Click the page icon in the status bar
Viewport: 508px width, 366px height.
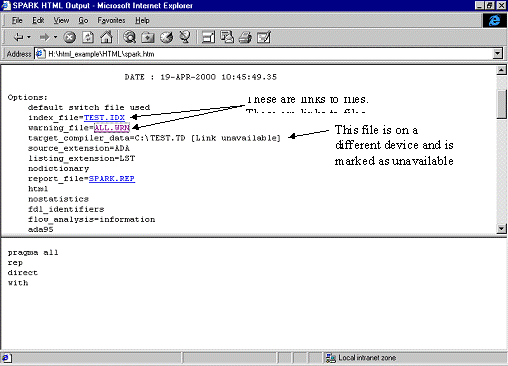point(7,358)
